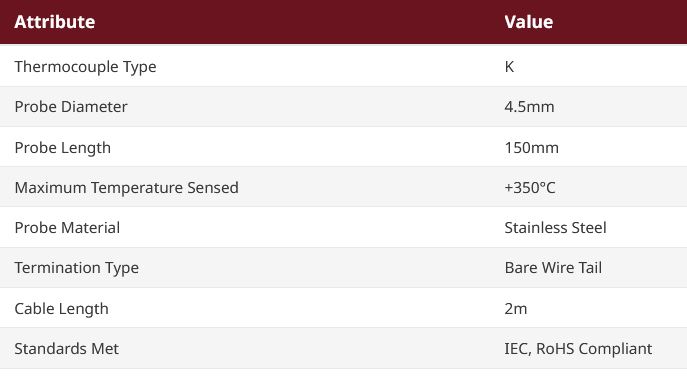Select the Thermocouple Type label

click(x=85, y=67)
